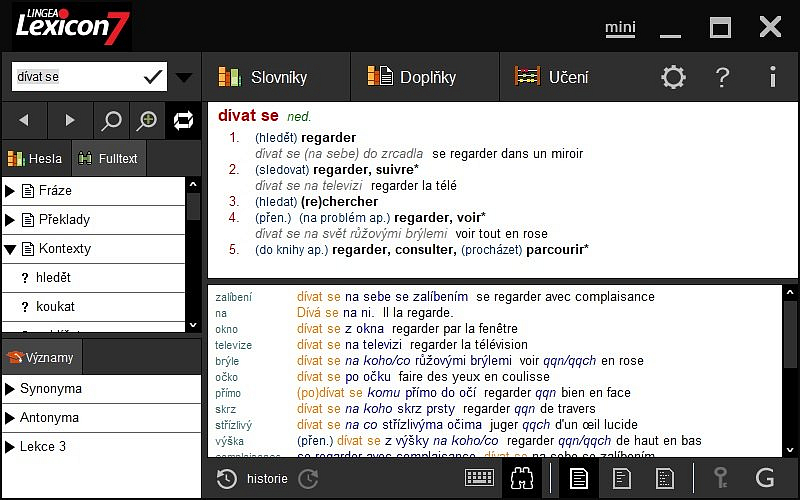The width and height of the screenshot is (800, 500).
Task: Switch to mini mode
Action: coord(620,28)
